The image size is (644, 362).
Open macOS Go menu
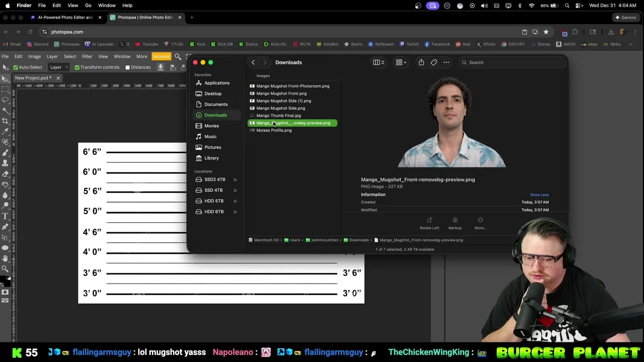click(88, 6)
